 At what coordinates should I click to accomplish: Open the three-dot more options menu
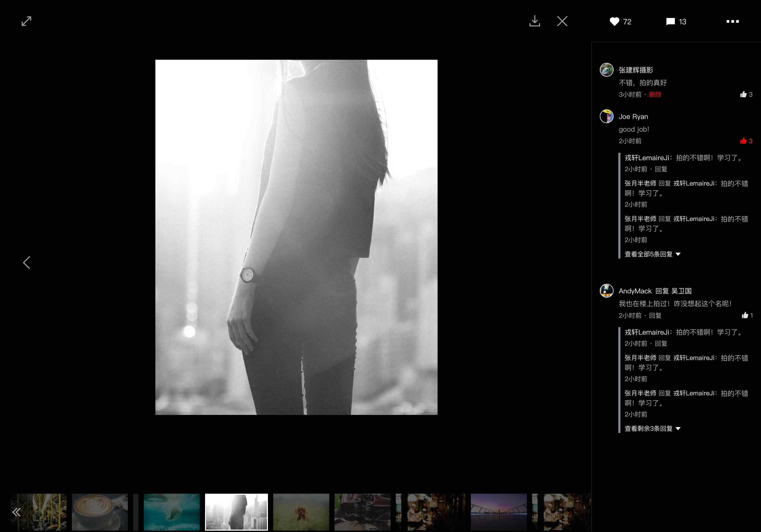(732, 22)
